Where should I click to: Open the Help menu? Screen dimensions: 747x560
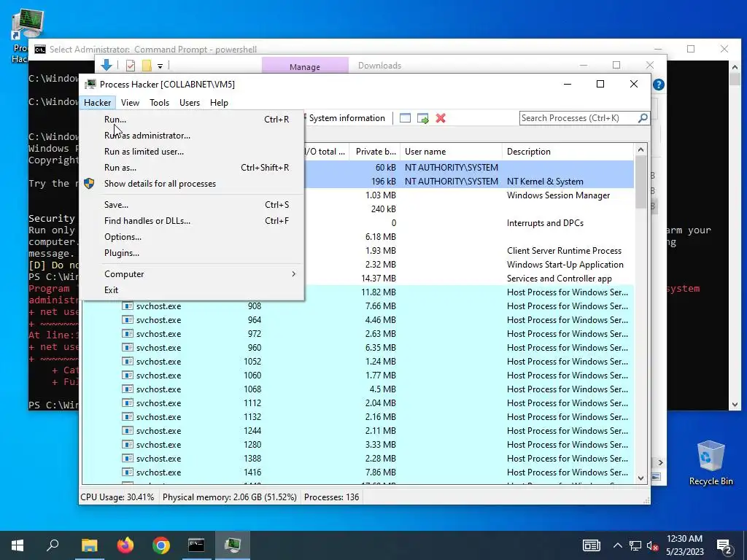point(219,102)
